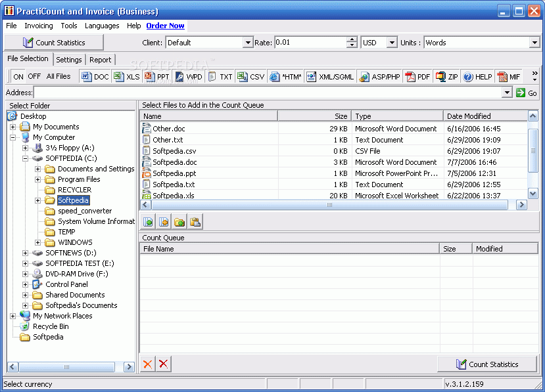Increase the Rate value with up arrow
Screen dimensions: 545x392
click(352, 39)
